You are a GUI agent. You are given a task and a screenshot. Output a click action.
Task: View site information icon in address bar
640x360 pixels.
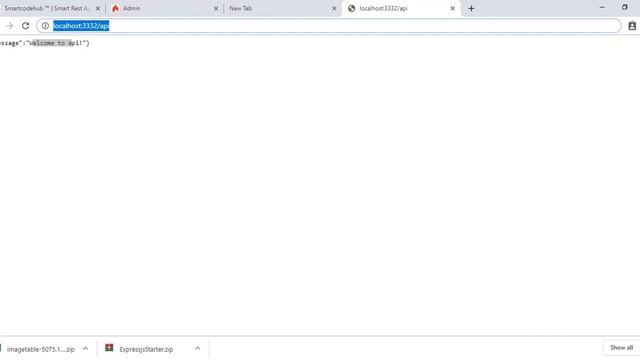45,26
